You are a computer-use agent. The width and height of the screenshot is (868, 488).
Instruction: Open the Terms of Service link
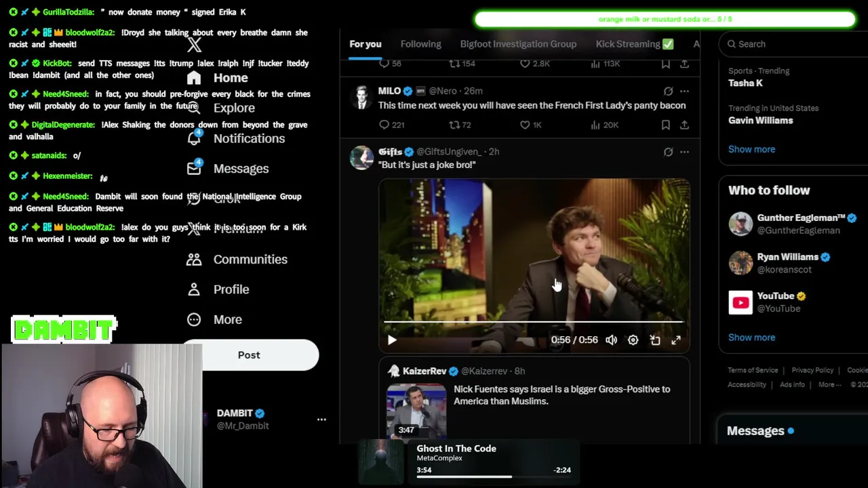(x=753, y=370)
